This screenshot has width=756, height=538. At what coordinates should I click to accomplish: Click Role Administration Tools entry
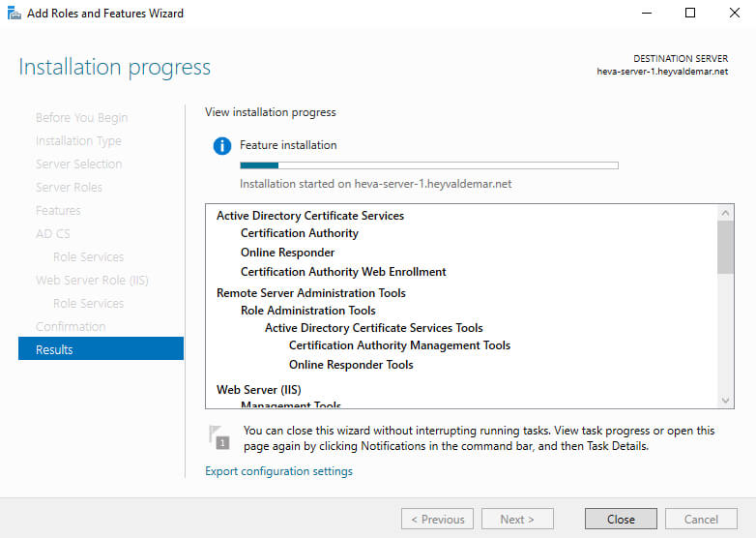[x=308, y=311]
